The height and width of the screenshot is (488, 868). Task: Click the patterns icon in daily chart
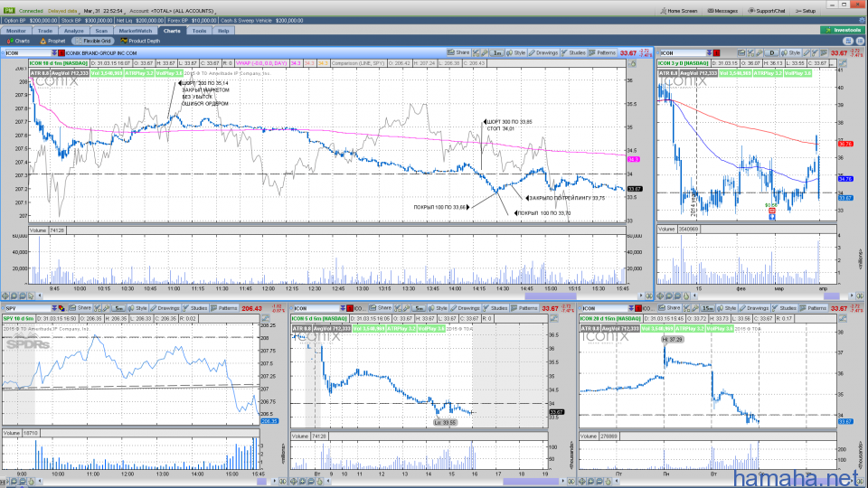click(x=824, y=52)
